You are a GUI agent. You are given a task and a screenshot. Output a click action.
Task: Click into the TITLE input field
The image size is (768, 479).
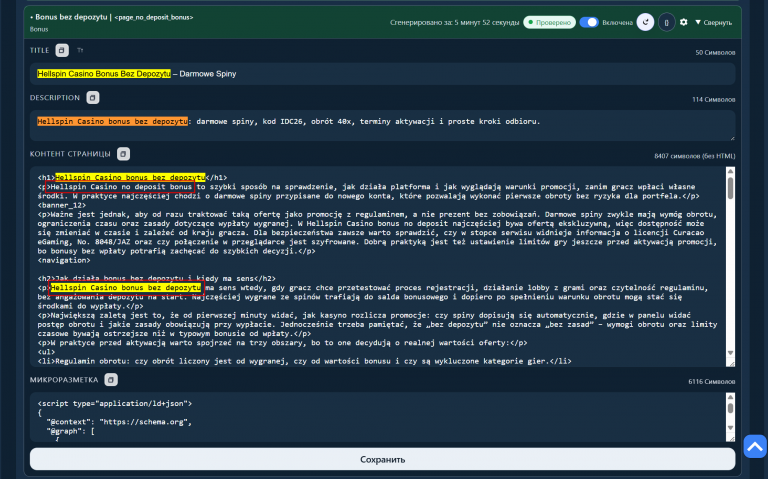tap(383, 74)
